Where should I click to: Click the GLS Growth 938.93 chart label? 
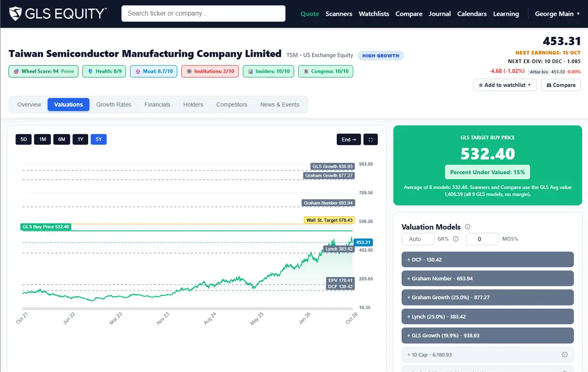[x=333, y=166]
